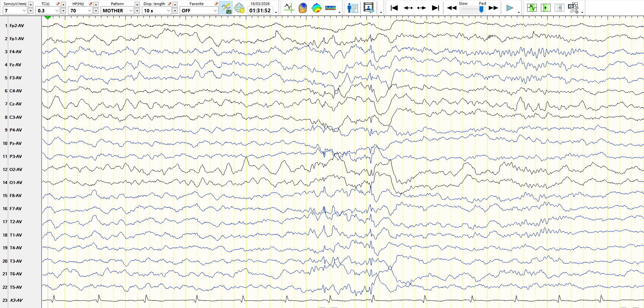644x308 pixels.
Task: Activate the waveform measurement cursor tool
Action: (289, 8)
